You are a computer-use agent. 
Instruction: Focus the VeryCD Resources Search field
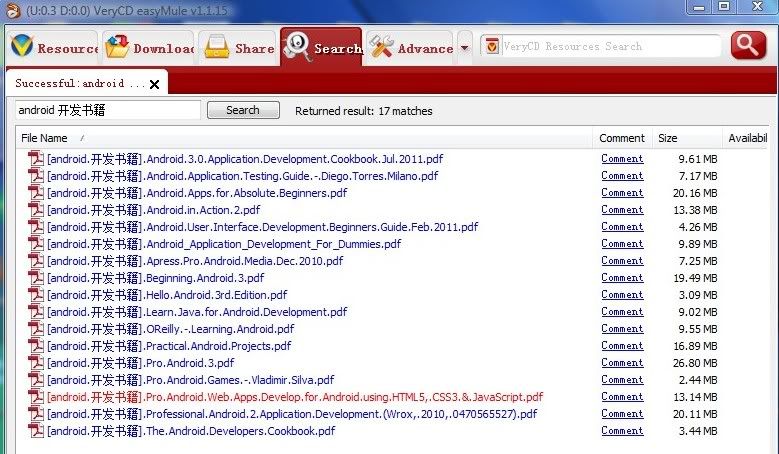coord(611,47)
